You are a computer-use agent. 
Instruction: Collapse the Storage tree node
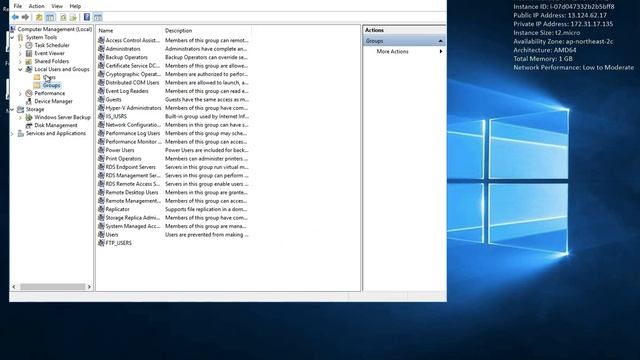[x=12, y=109]
